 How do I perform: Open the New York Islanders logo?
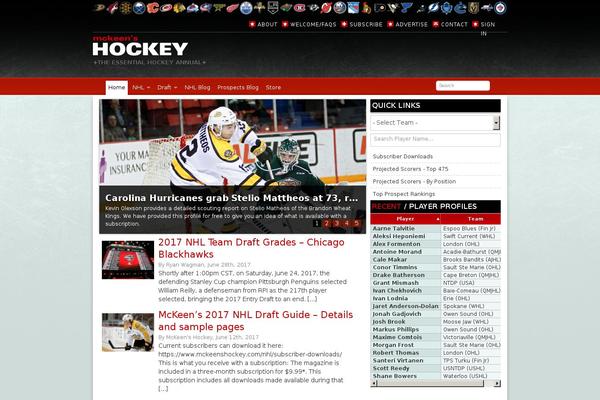(x=340, y=8)
